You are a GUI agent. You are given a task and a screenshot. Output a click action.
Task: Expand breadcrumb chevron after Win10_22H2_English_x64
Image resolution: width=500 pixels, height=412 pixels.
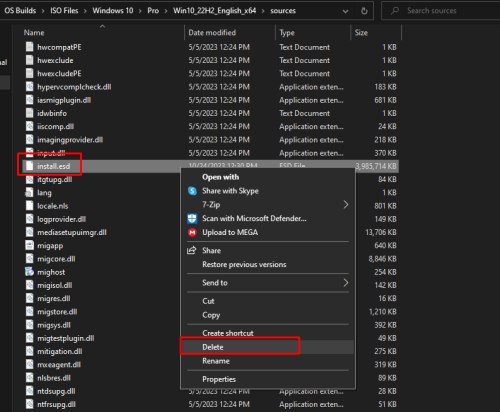[263, 11]
